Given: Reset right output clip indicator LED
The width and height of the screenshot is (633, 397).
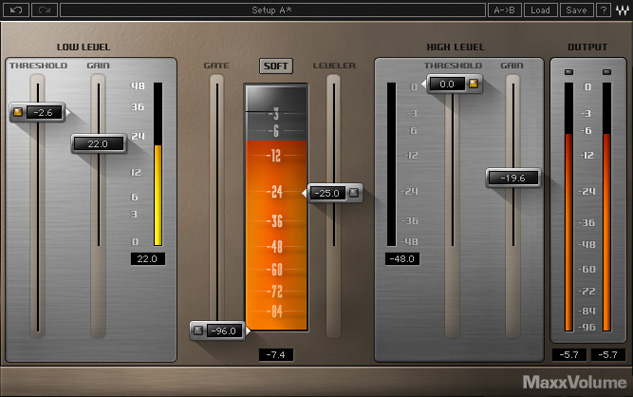Looking at the screenshot, I should 607,72.
